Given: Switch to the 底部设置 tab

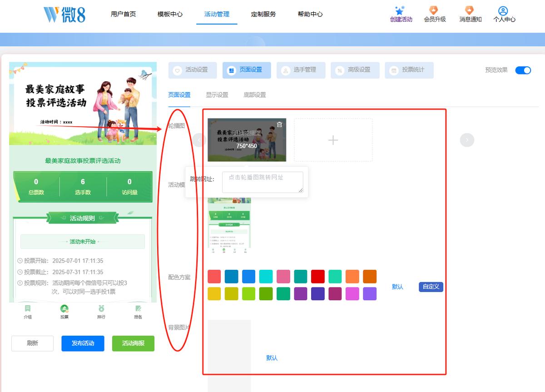Looking at the screenshot, I should (x=255, y=95).
